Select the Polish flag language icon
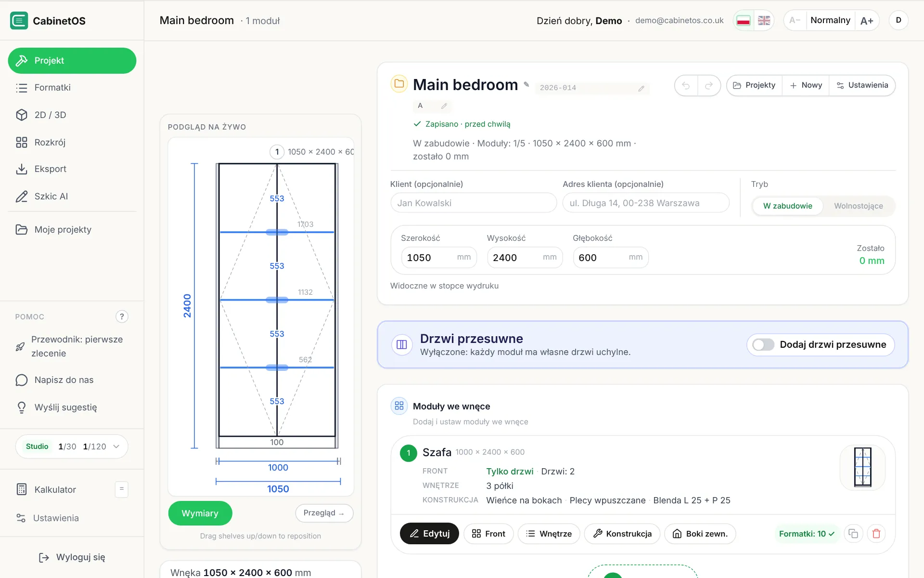Viewport: 924px width, 578px height. pyautogui.click(x=744, y=21)
